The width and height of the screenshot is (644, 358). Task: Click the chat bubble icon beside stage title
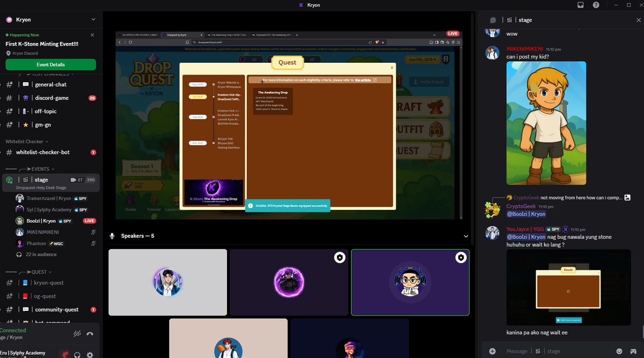pyautogui.click(x=493, y=20)
